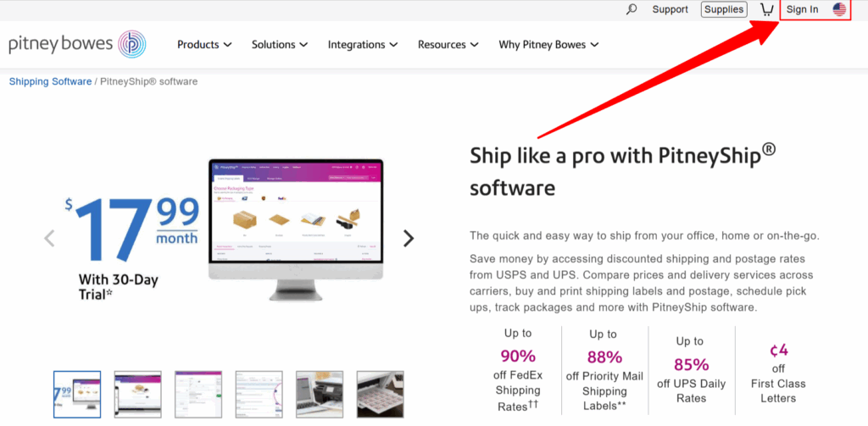
Task: Show the next carousel slide arrow
Action: 409,239
